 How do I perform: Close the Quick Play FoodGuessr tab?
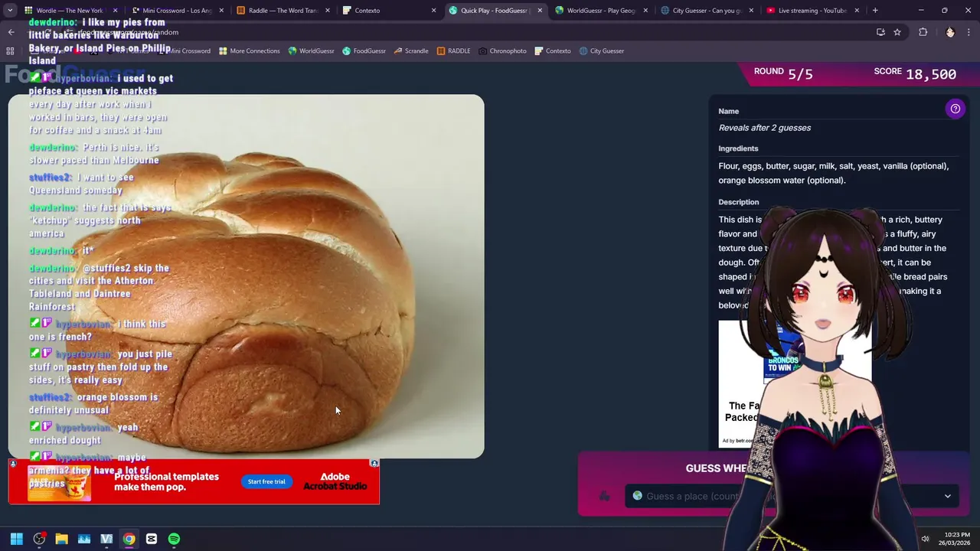pyautogui.click(x=539, y=11)
